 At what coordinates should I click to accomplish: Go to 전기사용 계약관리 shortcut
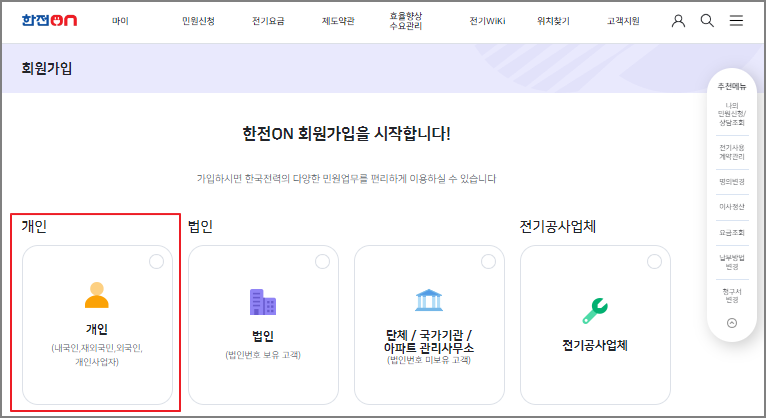(x=732, y=152)
